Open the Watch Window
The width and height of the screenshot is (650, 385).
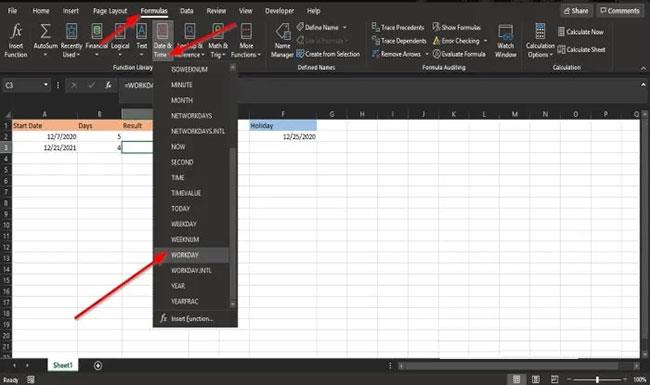(505, 41)
